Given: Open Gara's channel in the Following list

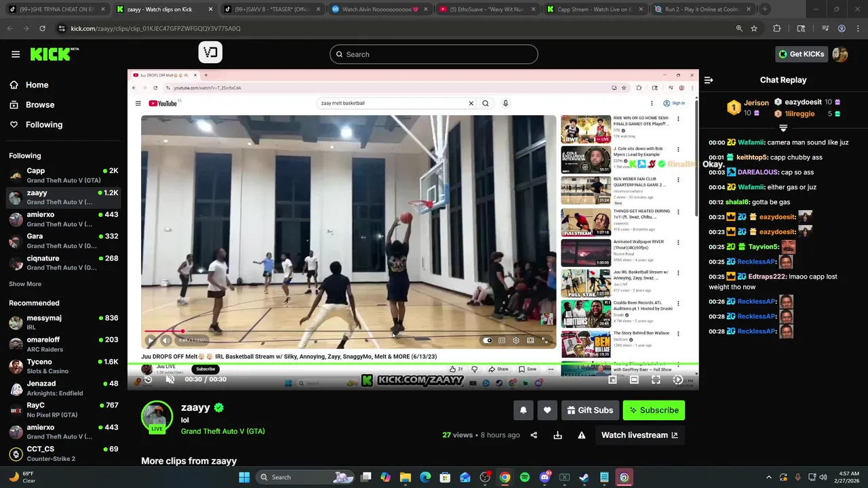Looking at the screenshot, I should [x=63, y=241].
